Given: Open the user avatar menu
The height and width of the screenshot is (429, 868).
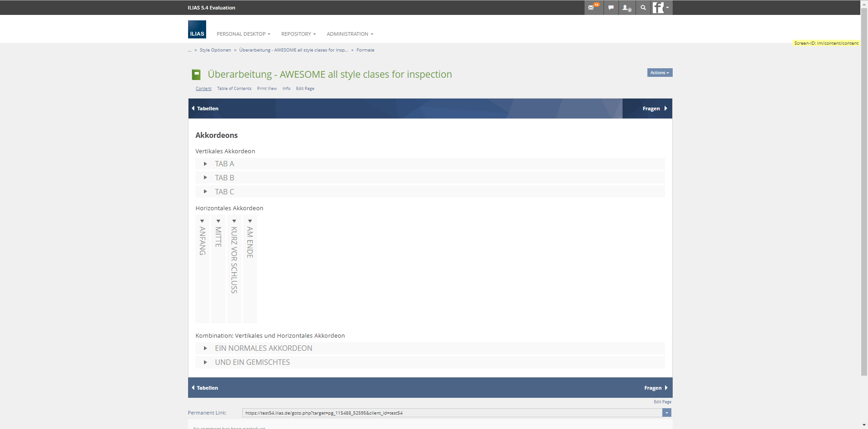Looking at the screenshot, I should (x=661, y=8).
